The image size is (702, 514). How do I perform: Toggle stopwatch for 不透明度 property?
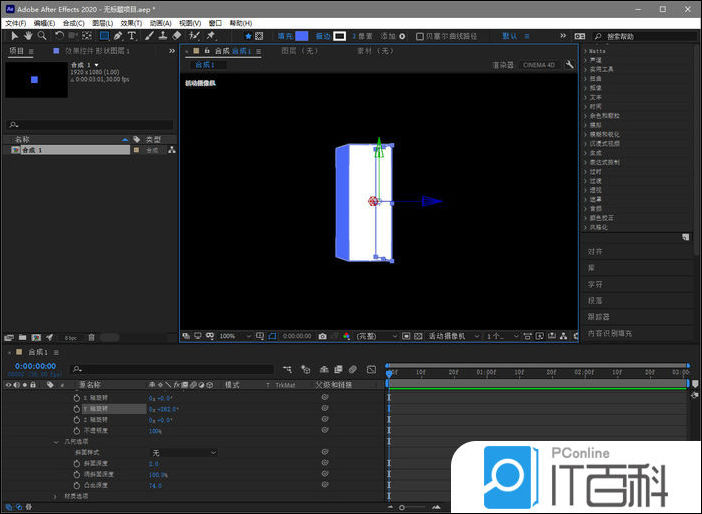[x=76, y=430]
